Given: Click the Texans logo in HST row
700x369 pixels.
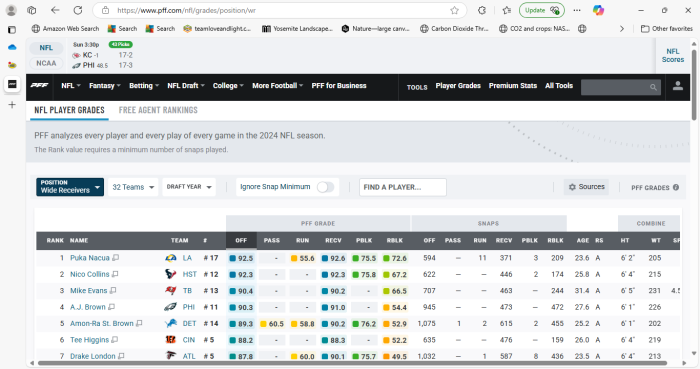Looking at the screenshot, I should (x=171, y=274).
